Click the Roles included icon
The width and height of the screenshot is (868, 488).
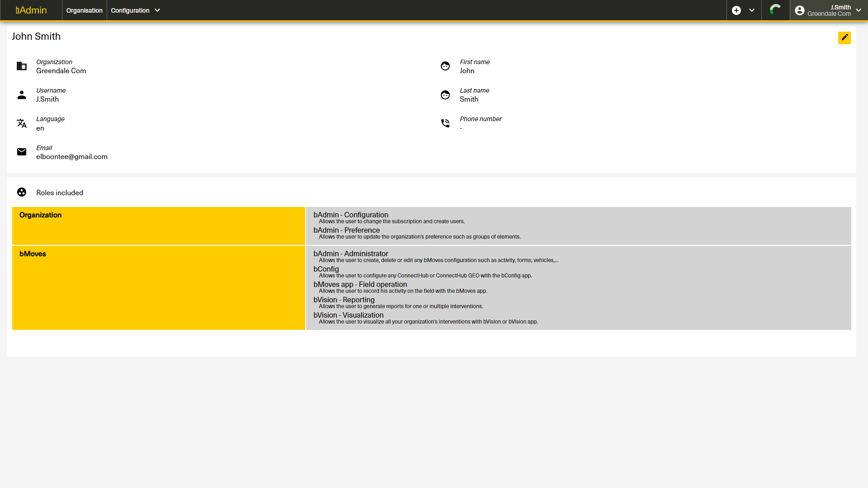tap(22, 192)
